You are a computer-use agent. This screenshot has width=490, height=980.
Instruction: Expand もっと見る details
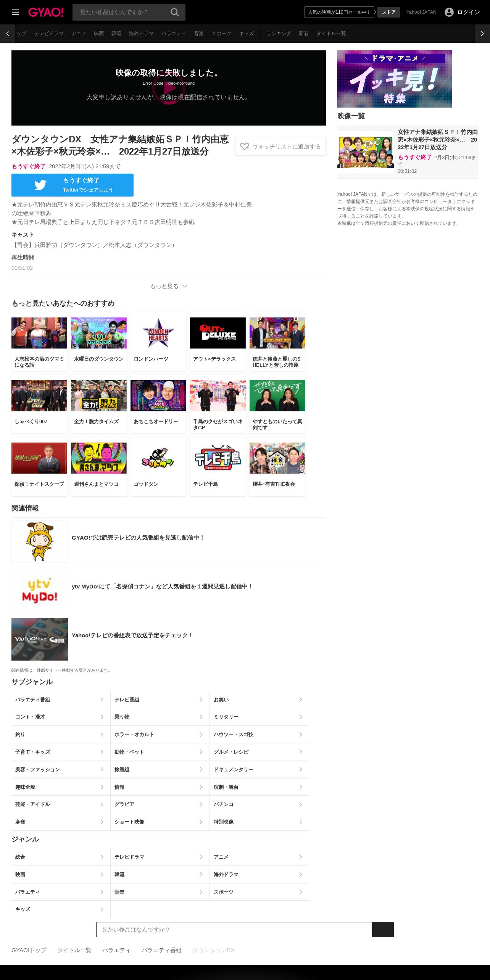169,286
